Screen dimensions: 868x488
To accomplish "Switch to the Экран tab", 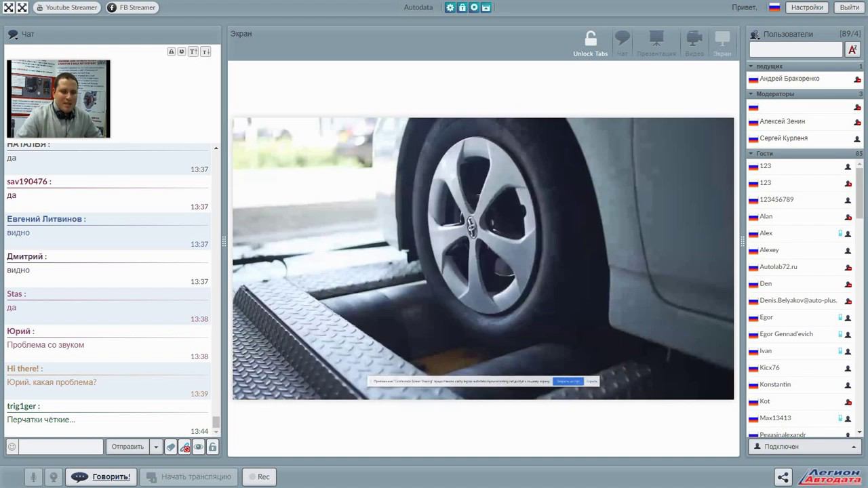I will (722, 43).
